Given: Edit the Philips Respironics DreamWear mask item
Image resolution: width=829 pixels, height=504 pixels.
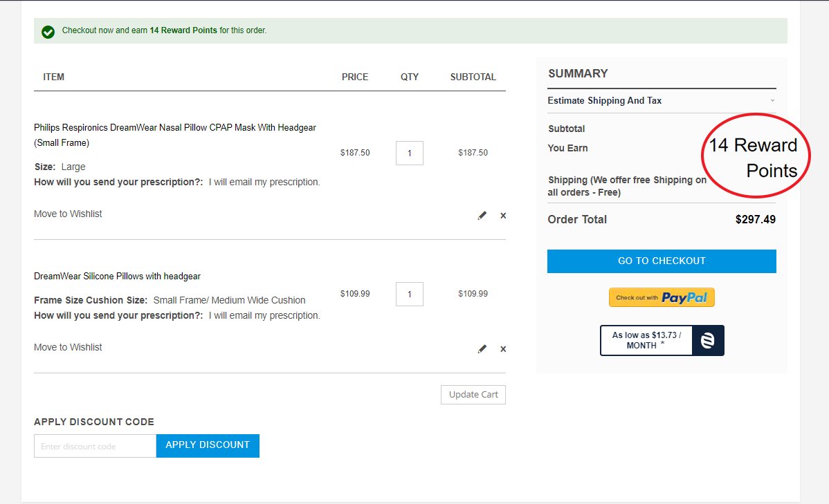Looking at the screenshot, I should pos(482,216).
